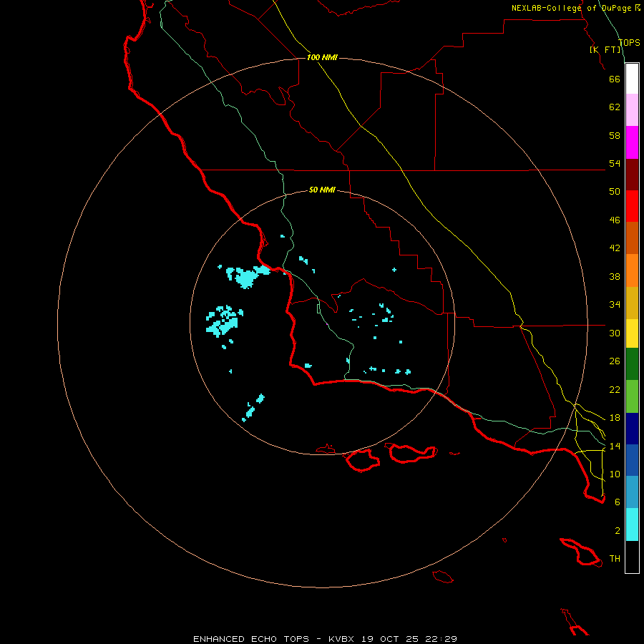
Task: Click the "22:29" time stamp
Action: pos(441,639)
